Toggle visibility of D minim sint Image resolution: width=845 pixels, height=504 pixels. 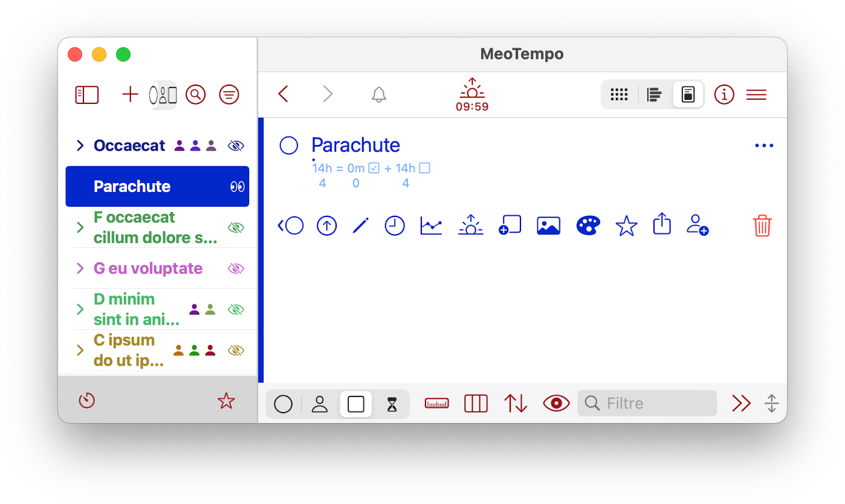[236, 309]
